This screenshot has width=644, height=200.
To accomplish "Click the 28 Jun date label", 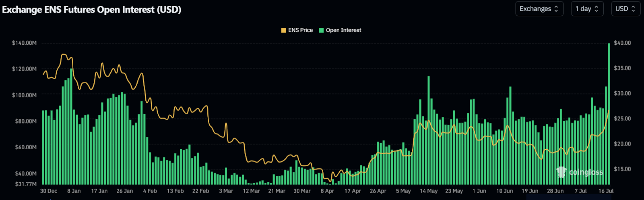I will [x=555, y=191].
